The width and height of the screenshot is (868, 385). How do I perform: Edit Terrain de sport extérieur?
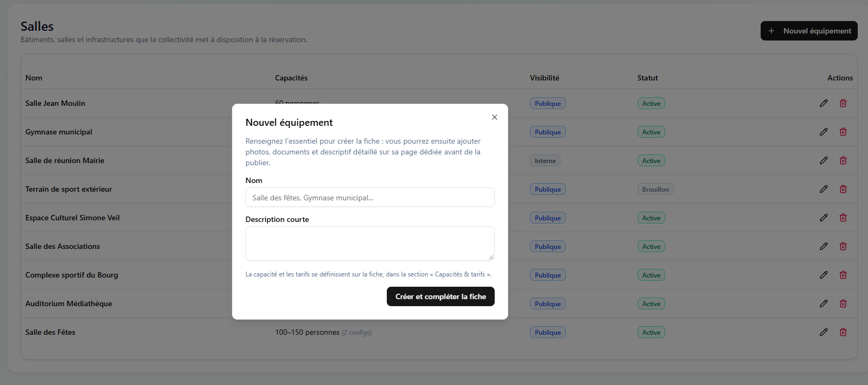(x=824, y=189)
